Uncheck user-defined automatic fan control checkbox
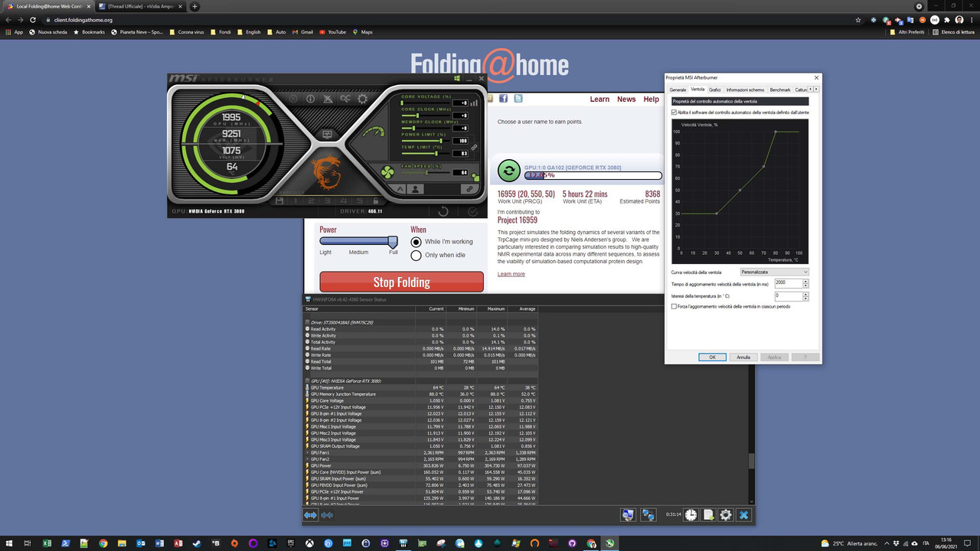 [x=674, y=112]
